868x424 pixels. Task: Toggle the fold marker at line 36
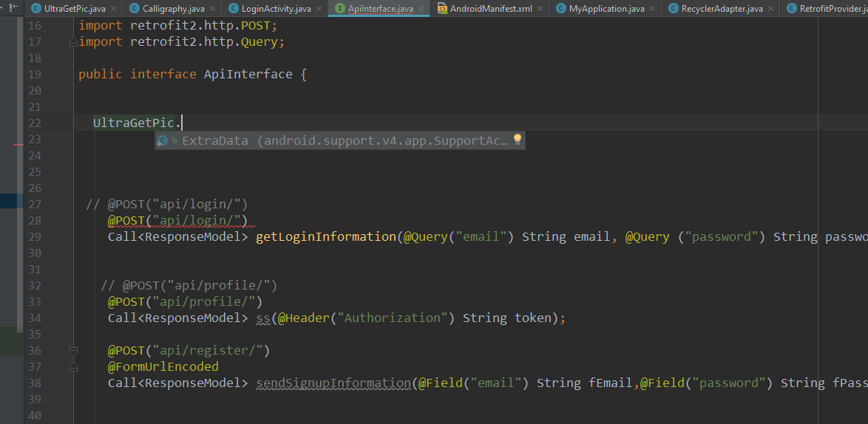pyautogui.click(x=73, y=351)
